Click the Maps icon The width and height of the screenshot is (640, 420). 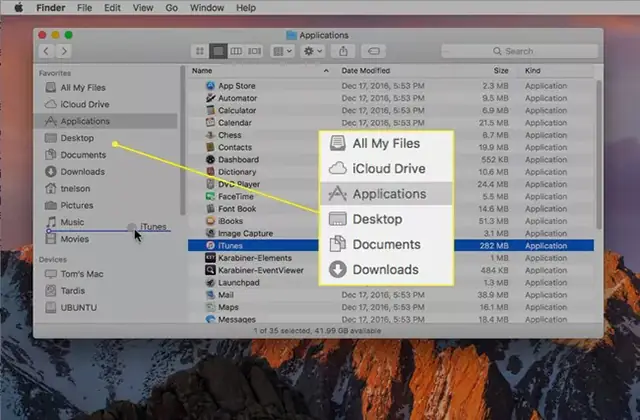[210, 307]
